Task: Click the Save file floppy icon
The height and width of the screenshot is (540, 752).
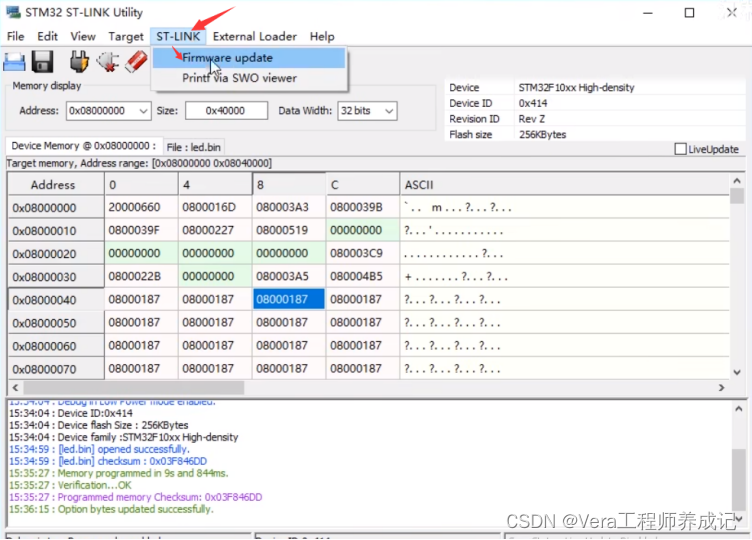Action: tap(42, 62)
